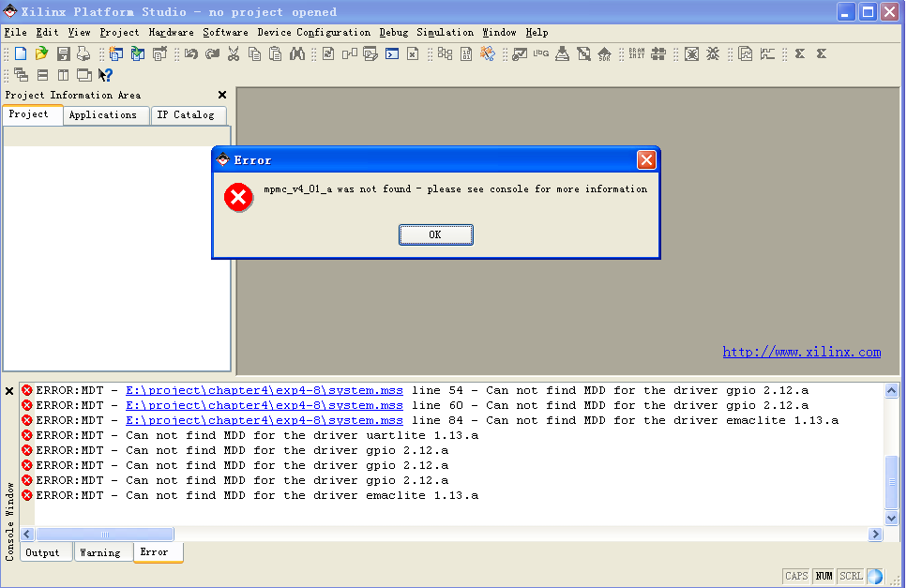Click the Xilinx bash shell console icon
907x588 pixels.
point(392,53)
